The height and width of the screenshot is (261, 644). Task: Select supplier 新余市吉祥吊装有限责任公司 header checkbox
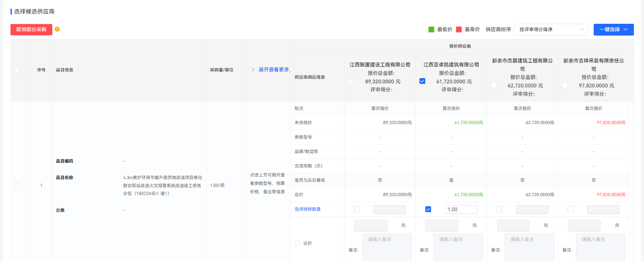pyautogui.click(x=565, y=85)
